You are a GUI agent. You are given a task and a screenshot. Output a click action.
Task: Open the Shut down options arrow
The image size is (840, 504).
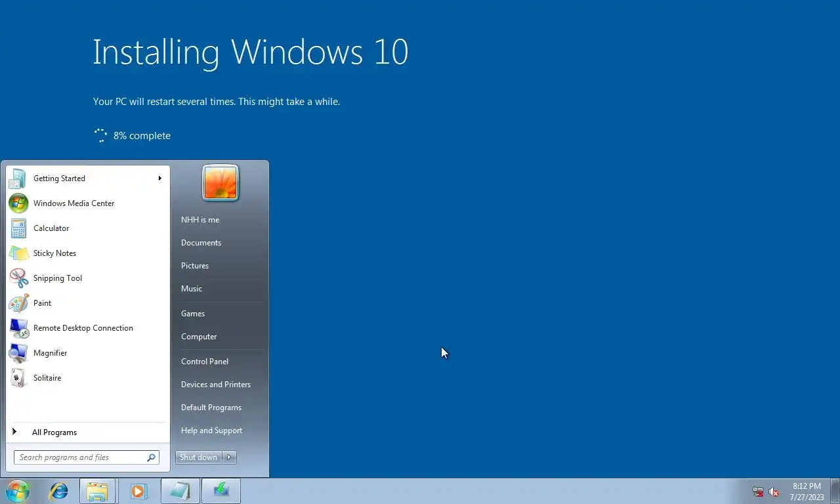point(229,457)
